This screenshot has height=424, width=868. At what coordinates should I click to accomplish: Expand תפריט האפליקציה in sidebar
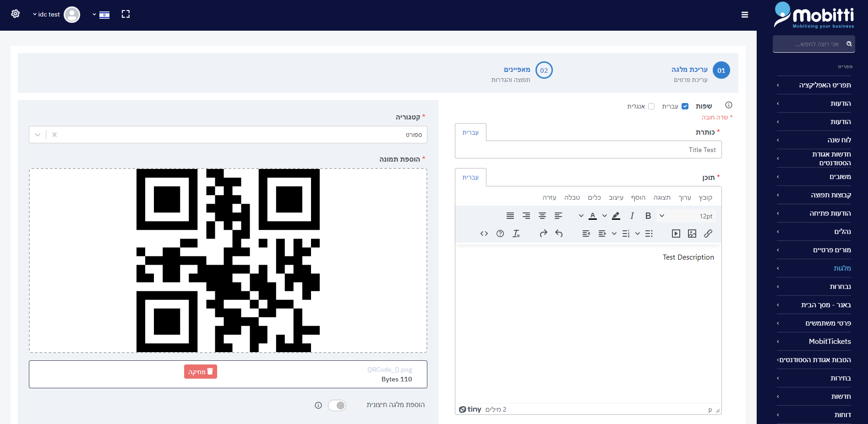click(x=814, y=85)
